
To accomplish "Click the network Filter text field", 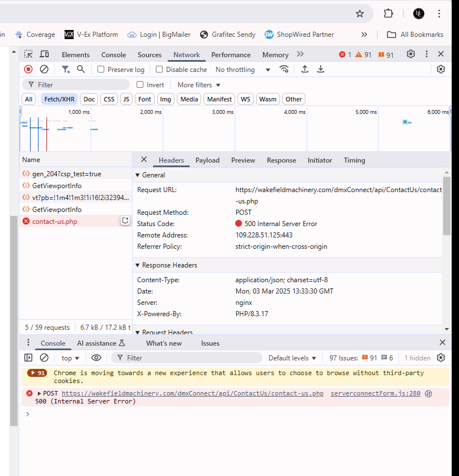I will pyautogui.click(x=79, y=85).
